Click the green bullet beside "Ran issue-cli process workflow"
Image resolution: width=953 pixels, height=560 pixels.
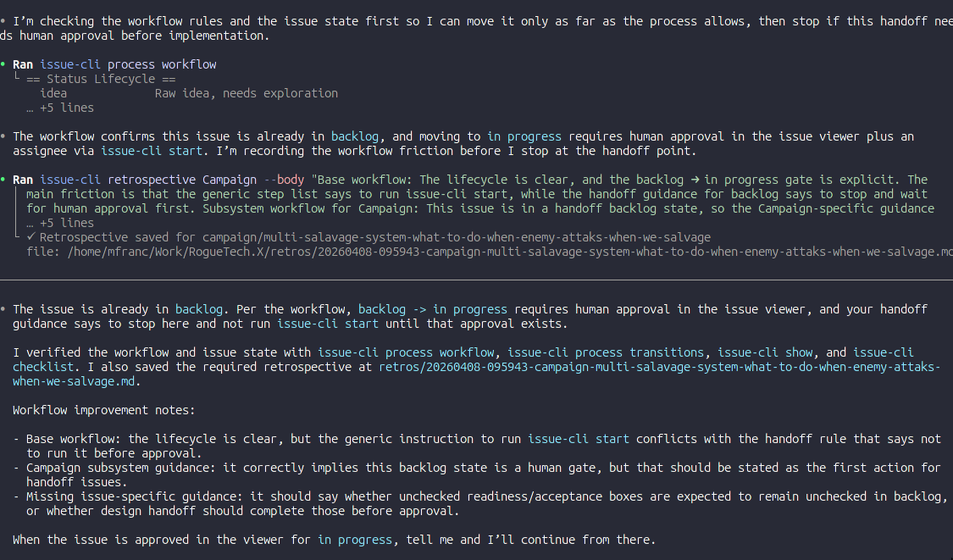click(x=3, y=64)
